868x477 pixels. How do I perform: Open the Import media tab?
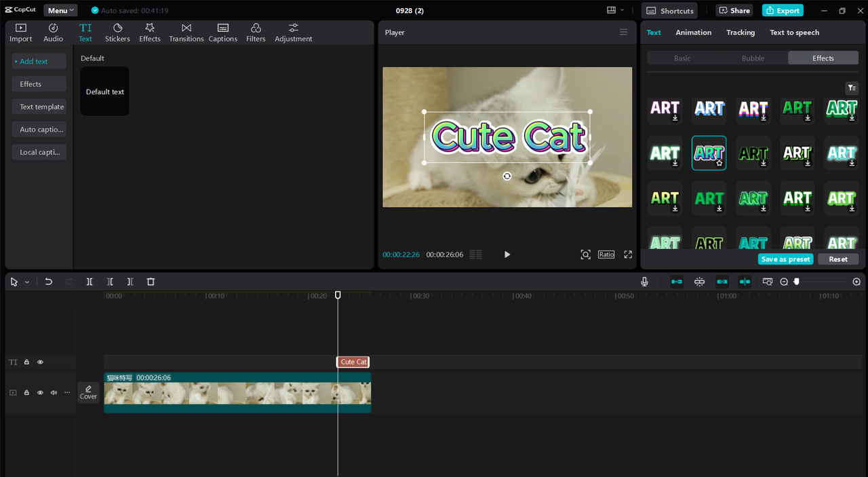pos(20,33)
